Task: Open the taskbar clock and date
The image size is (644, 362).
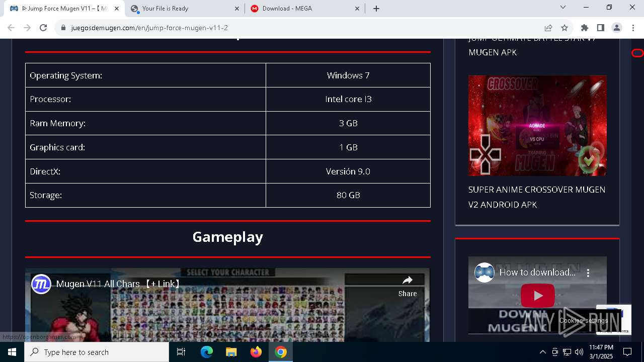Action: point(601,352)
